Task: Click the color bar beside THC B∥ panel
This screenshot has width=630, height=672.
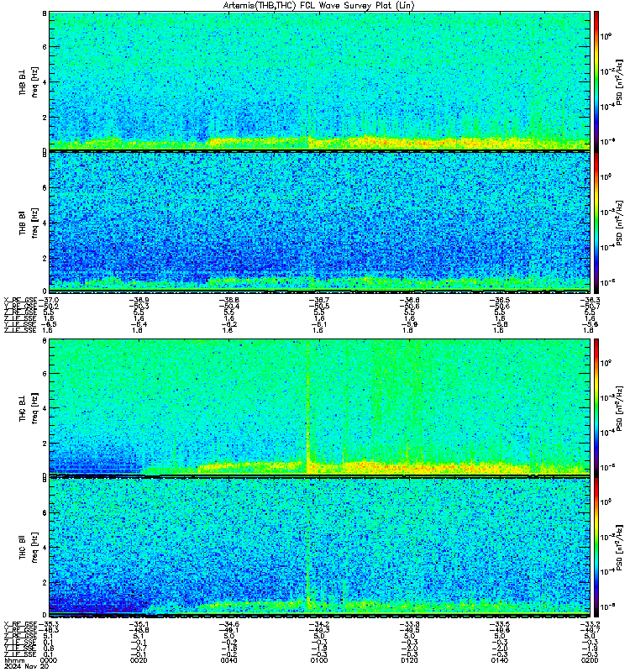Action: (596, 548)
